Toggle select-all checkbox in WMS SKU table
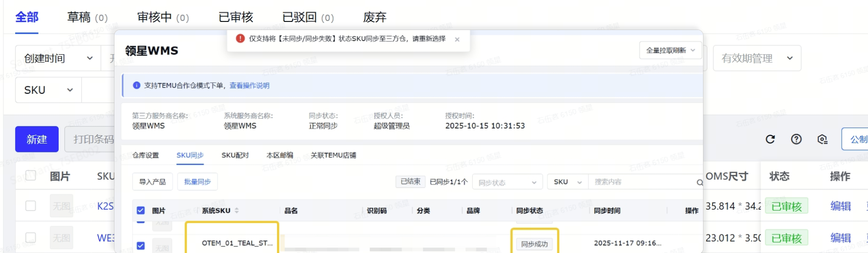This screenshot has width=868, height=253. 141,211
